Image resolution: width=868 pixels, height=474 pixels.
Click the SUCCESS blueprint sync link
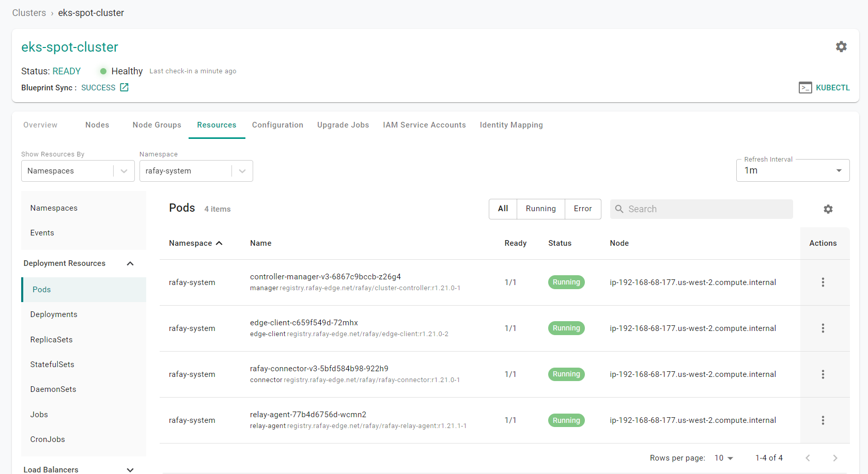pos(98,88)
